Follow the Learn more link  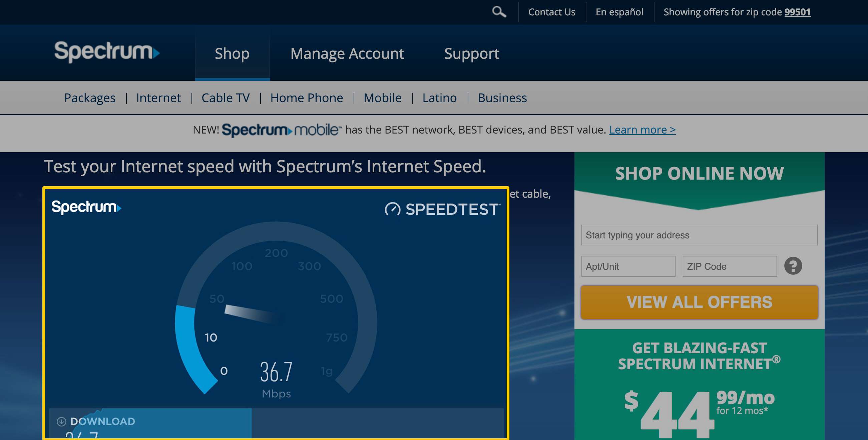pyautogui.click(x=642, y=130)
